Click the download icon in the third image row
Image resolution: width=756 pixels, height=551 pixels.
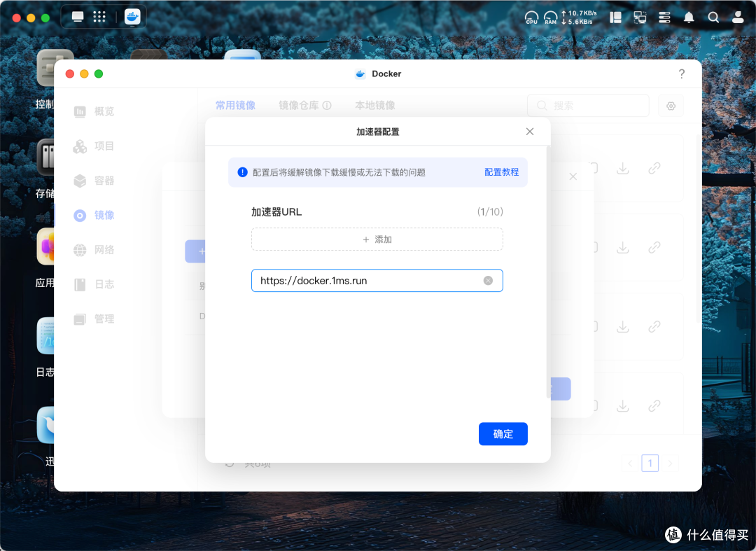pyautogui.click(x=623, y=326)
